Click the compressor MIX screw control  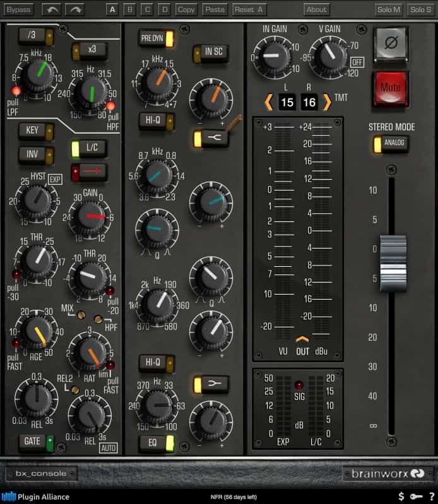[x=81, y=315]
